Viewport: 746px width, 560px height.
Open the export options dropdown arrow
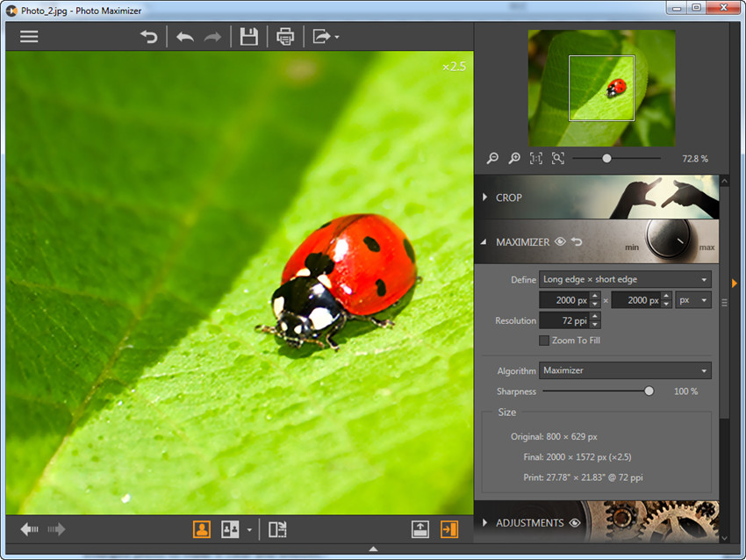point(337,37)
